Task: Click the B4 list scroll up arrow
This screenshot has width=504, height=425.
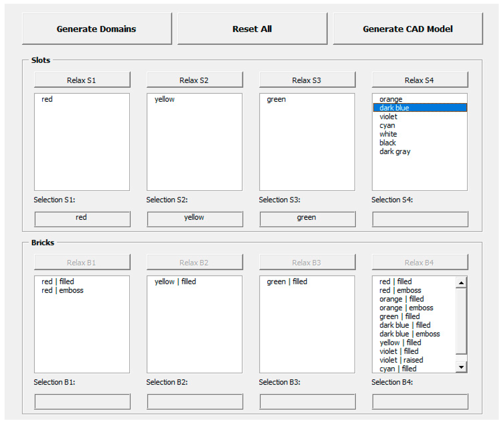Action: pyautogui.click(x=461, y=283)
